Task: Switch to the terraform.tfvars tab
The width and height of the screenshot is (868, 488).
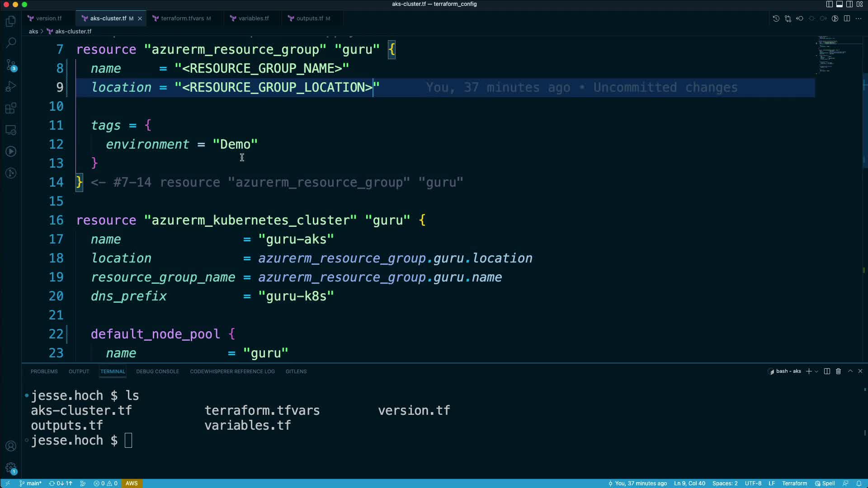Action: (x=182, y=19)
